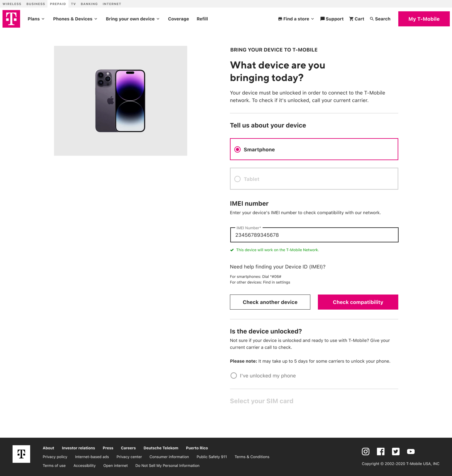Click the YouTube icon in footer
Viewport: 452px width, 476px height.
coord(411,451)
